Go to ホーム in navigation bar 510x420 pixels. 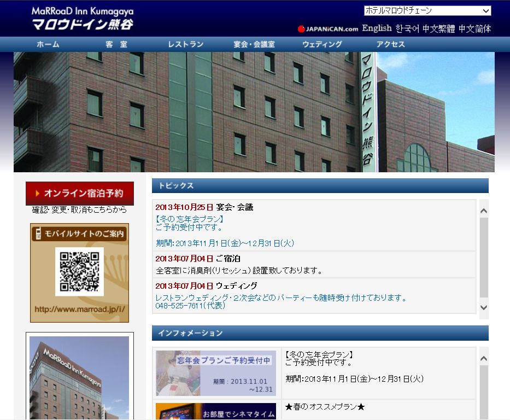click(48, 44)
